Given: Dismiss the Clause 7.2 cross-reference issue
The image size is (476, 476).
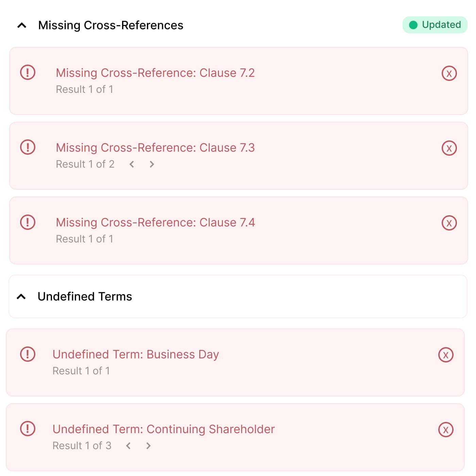Looking at the screenshot, I should pos(449,73).
